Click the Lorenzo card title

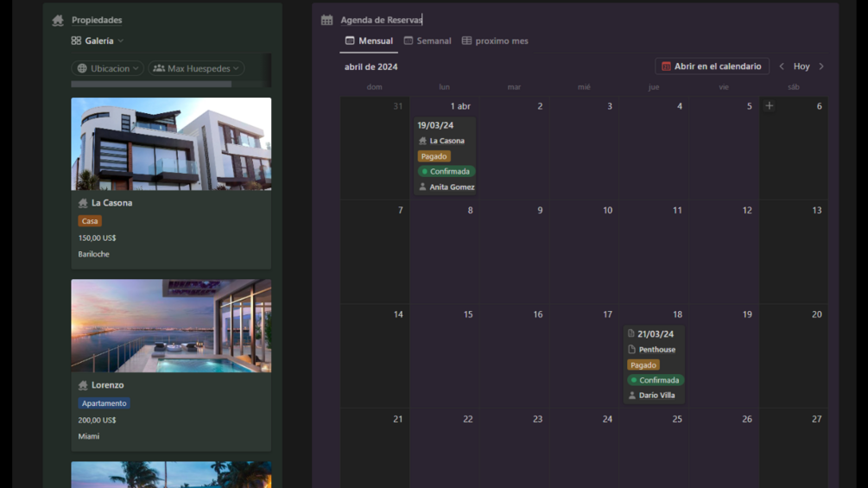click(107, 385)
